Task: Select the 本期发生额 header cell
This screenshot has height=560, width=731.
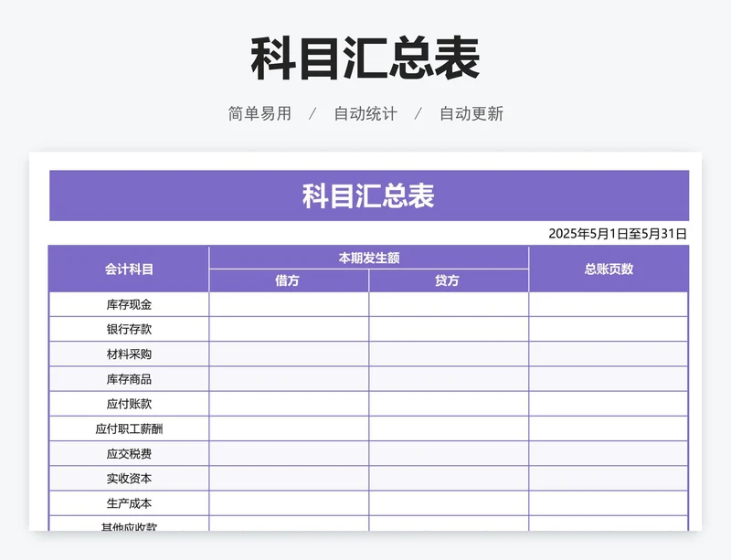Action: (369, 258)
